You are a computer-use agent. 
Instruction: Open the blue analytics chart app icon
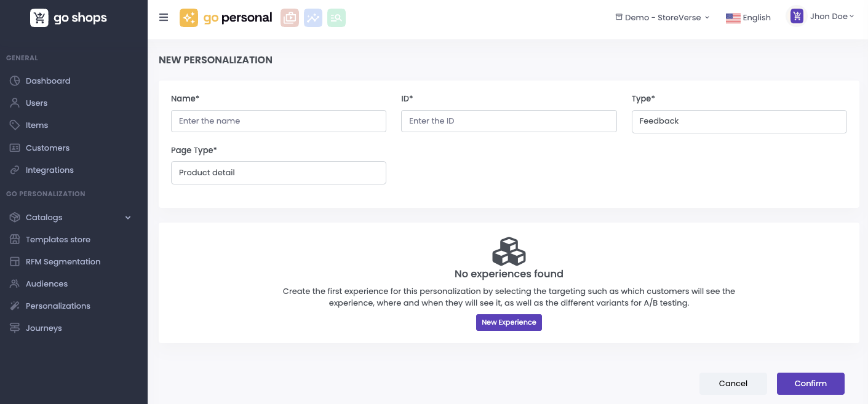pos(313,18)
